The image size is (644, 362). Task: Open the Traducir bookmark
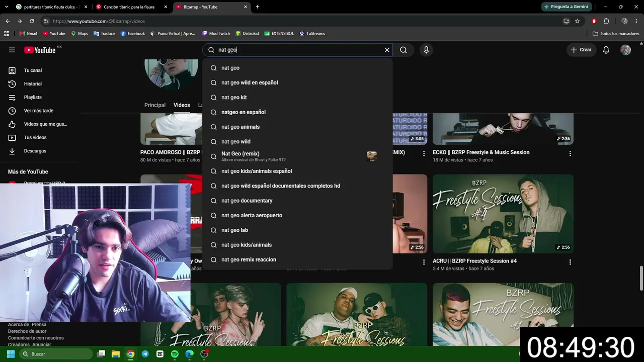point(104,34)
